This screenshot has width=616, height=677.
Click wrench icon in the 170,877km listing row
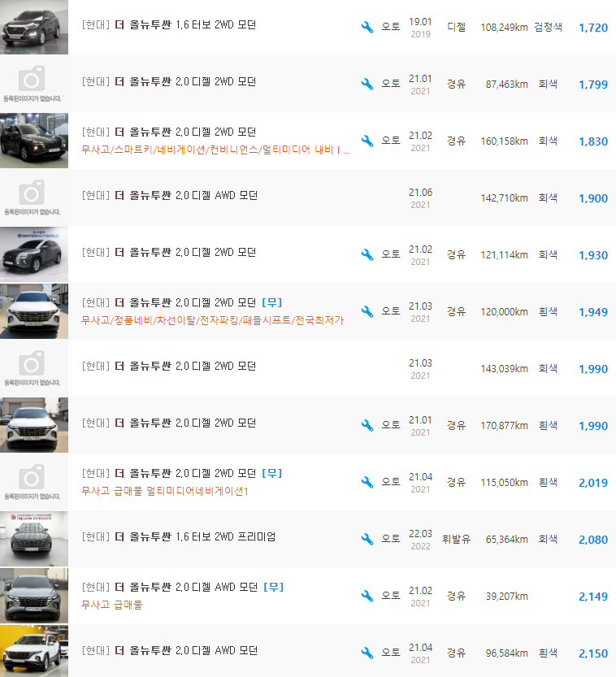point(367,425)
